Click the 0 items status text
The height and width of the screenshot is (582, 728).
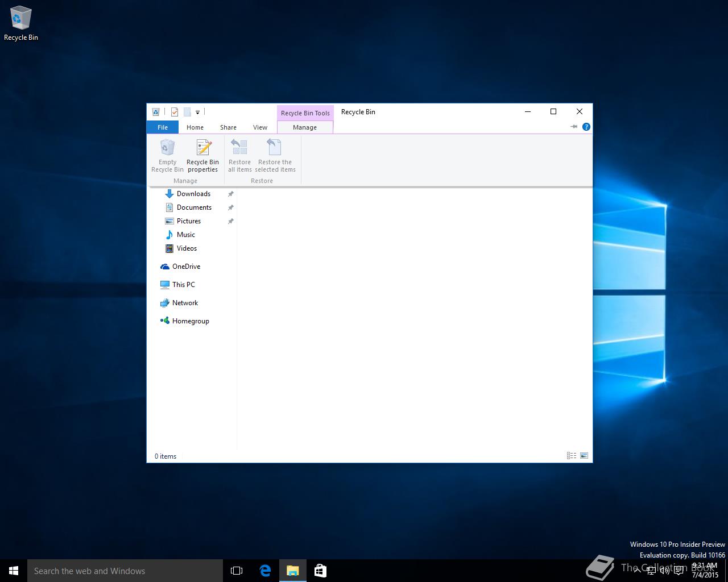click(166, 456)
